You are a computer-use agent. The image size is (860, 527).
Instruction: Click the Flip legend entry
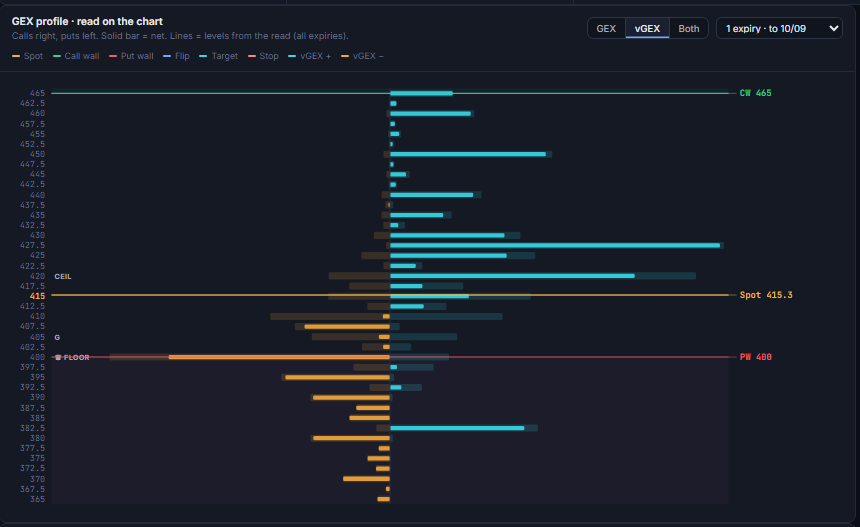pyautogui.click(x=176, y=56)
